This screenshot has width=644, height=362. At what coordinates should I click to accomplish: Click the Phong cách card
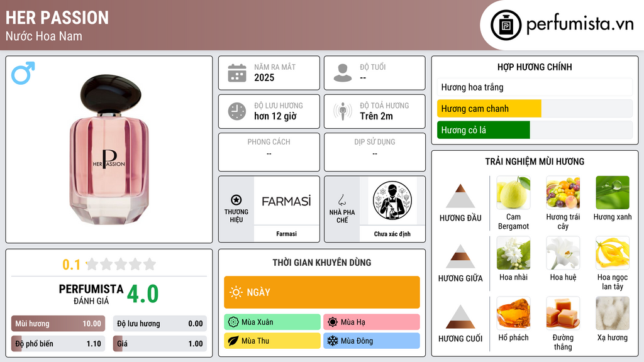[269, 152]
